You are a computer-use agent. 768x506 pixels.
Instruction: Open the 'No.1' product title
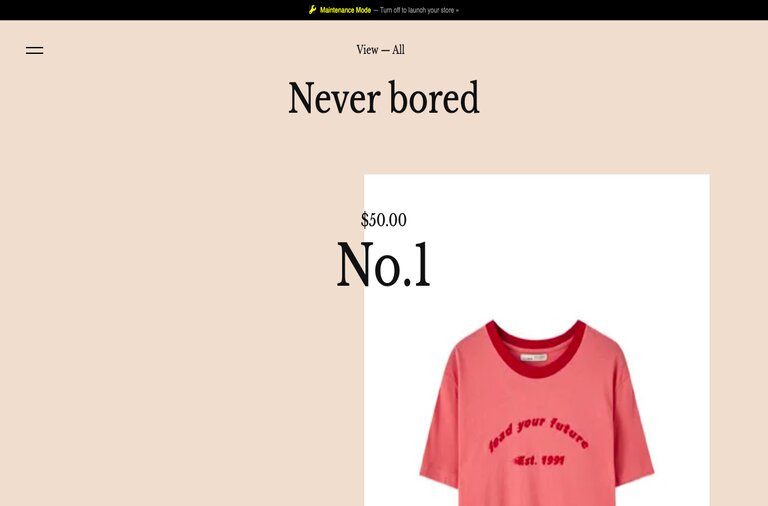point(384,265)
